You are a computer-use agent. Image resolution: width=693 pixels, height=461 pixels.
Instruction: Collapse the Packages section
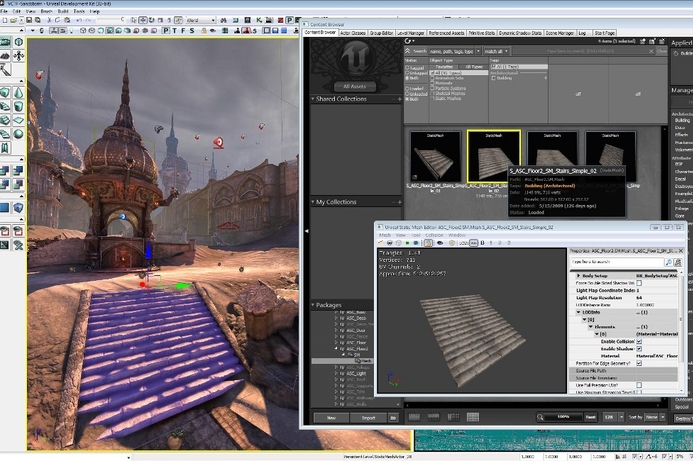pyautogui.click(x=312, y=305)
